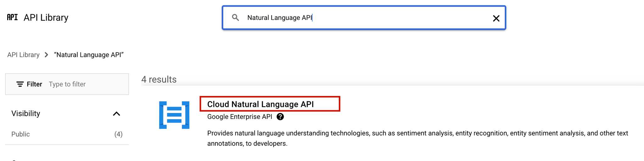Click the breadcrumb chevron separator
The width and height of the screenshot is (644, 161).
tap(47, 55)
